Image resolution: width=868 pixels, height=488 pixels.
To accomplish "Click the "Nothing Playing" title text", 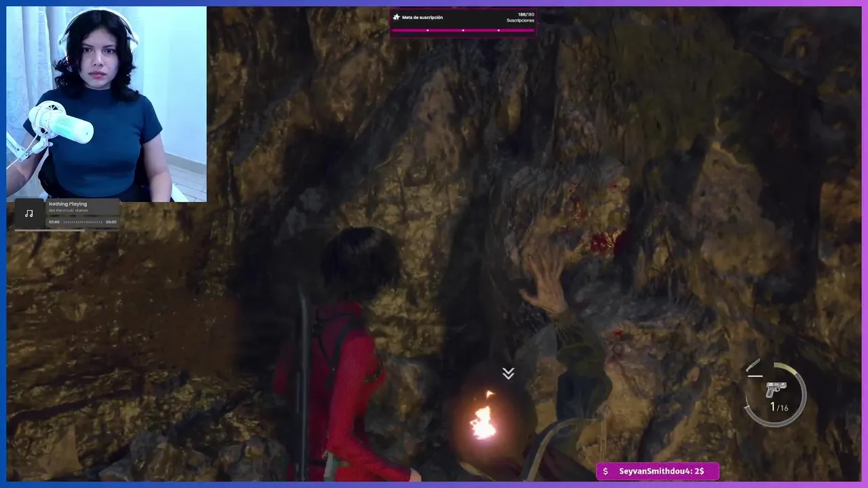I will (68, 204).
